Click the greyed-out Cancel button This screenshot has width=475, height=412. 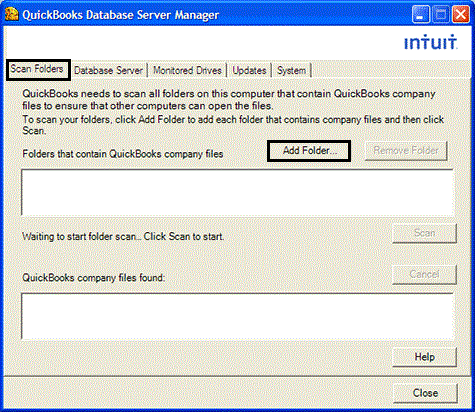pyautogui.click(x=424, y=274)
